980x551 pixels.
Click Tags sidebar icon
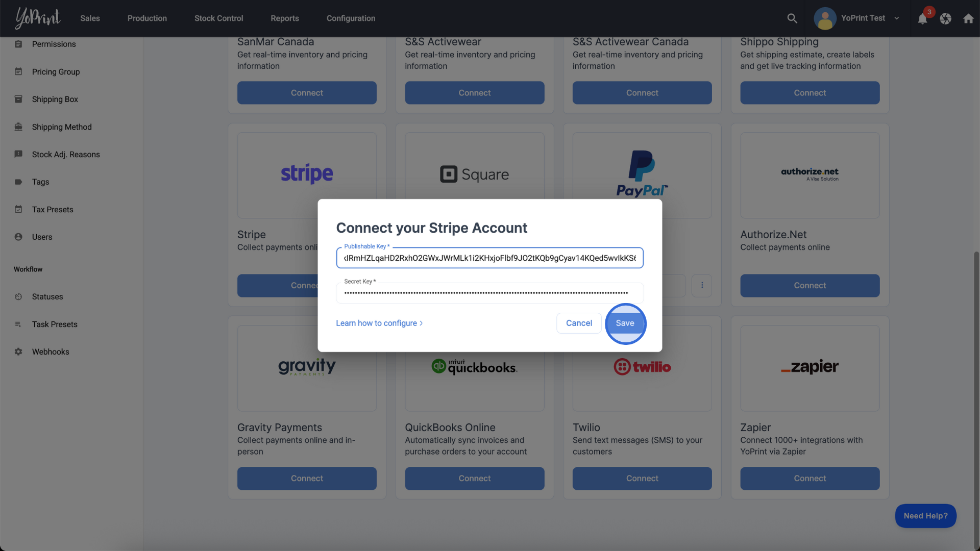pyautogui.click(x=18, y=182)
